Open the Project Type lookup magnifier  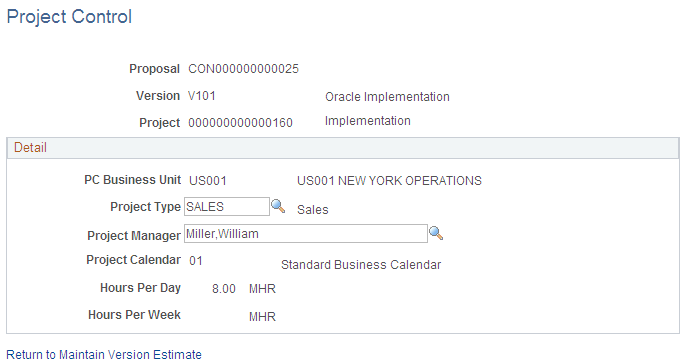pos(278,206)
